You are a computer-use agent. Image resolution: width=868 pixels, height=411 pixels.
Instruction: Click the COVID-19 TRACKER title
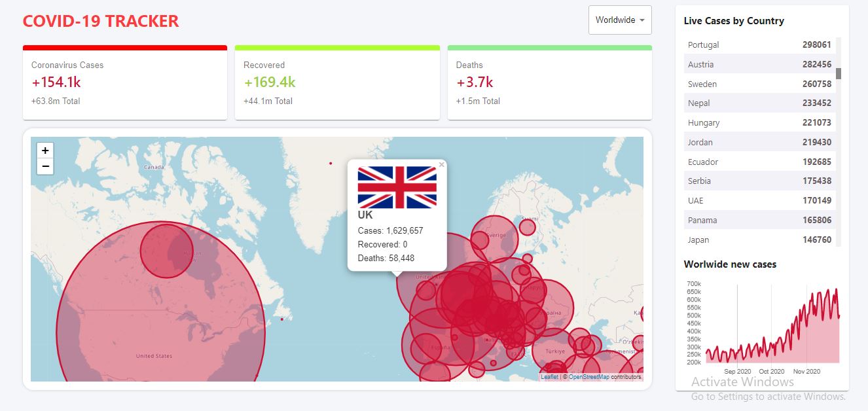pyautogui.click(x=101, y=21)
